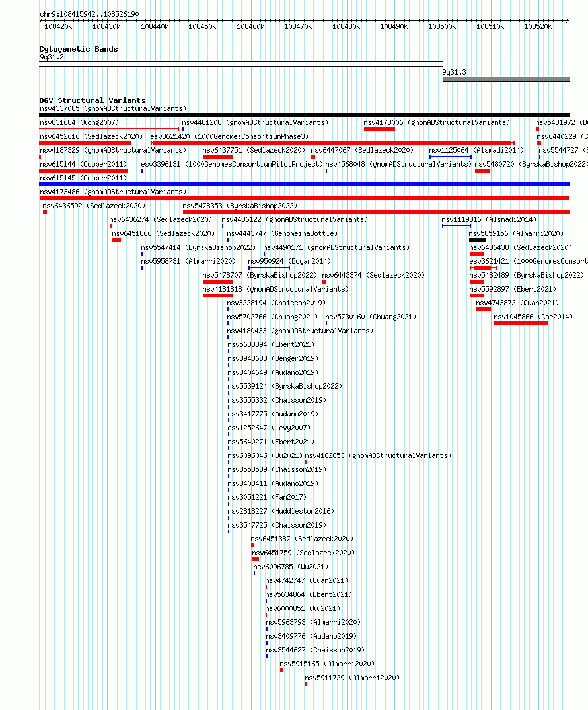
Task: Click nsv5478353 (ByrskaBishop2022) label
Action: tap(240, 206)
